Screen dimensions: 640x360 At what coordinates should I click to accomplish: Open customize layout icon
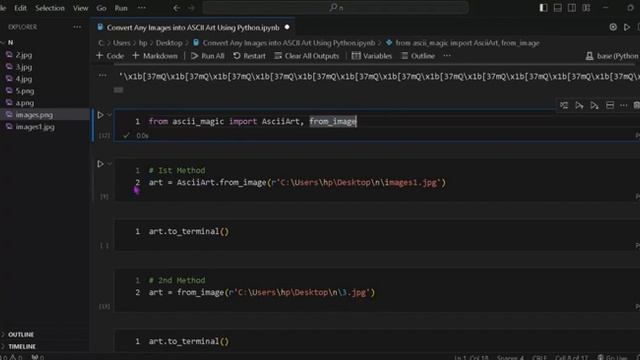coord(586,8)
